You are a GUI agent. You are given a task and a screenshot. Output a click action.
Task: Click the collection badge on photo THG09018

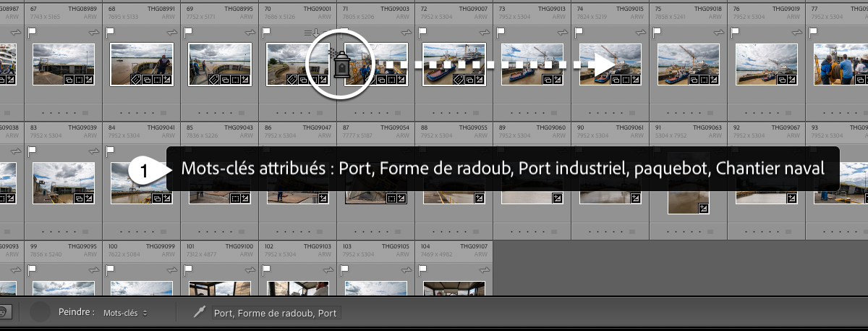point(694,79)
